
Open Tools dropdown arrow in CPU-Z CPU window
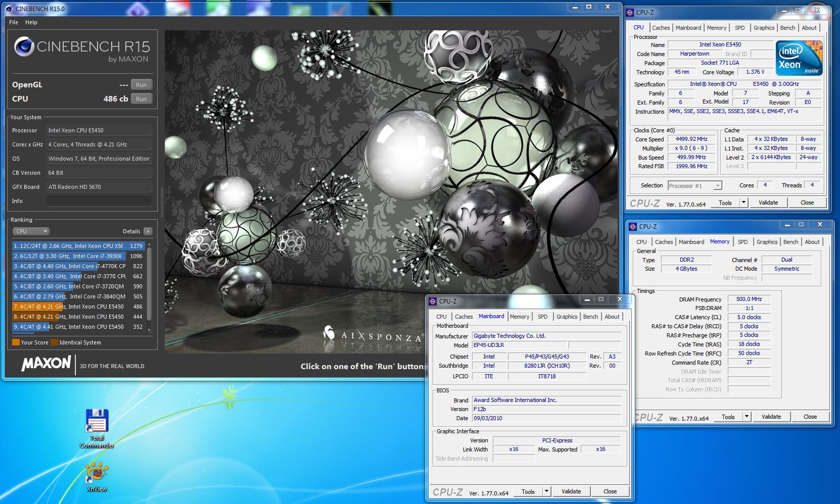point(743,203)
